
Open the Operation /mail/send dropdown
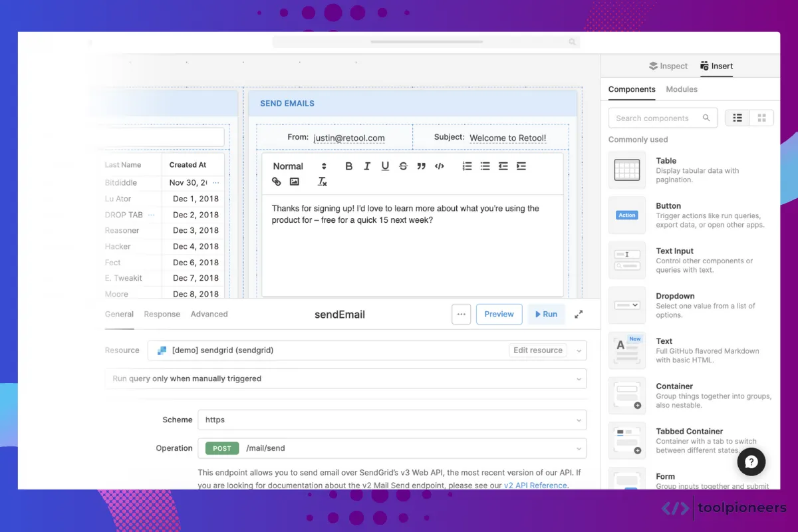pyautogui.click(x=392, y=448)
